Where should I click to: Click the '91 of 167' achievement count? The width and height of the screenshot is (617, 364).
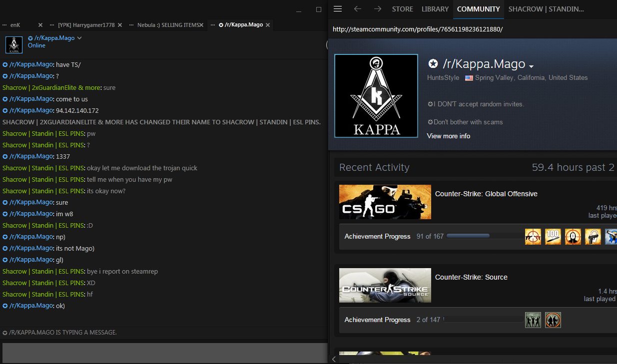pyautogui.click(x=430, y=236)
